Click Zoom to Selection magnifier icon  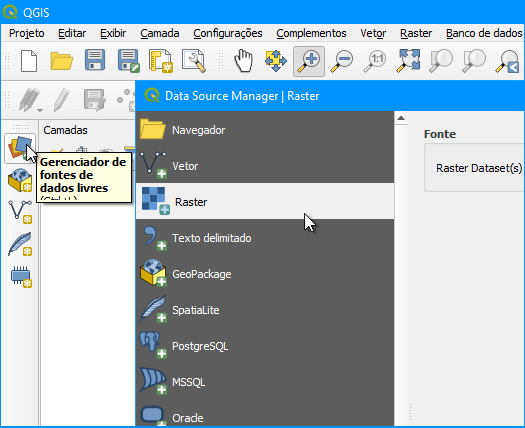[x=441, y=61]
